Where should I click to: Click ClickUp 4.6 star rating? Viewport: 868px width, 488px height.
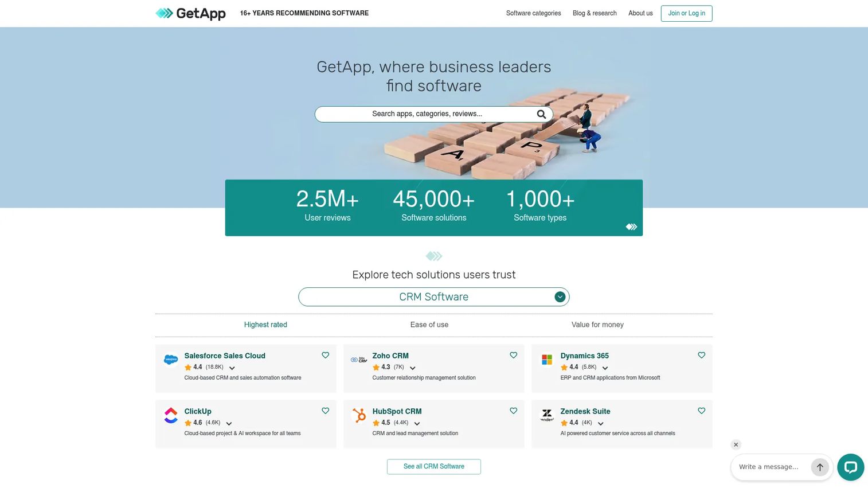193,423
